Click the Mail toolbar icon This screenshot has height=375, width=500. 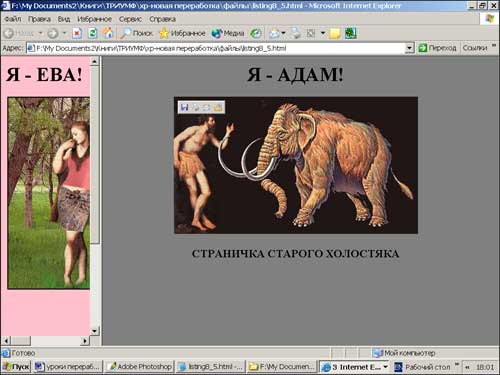click(x=275, y=33)
